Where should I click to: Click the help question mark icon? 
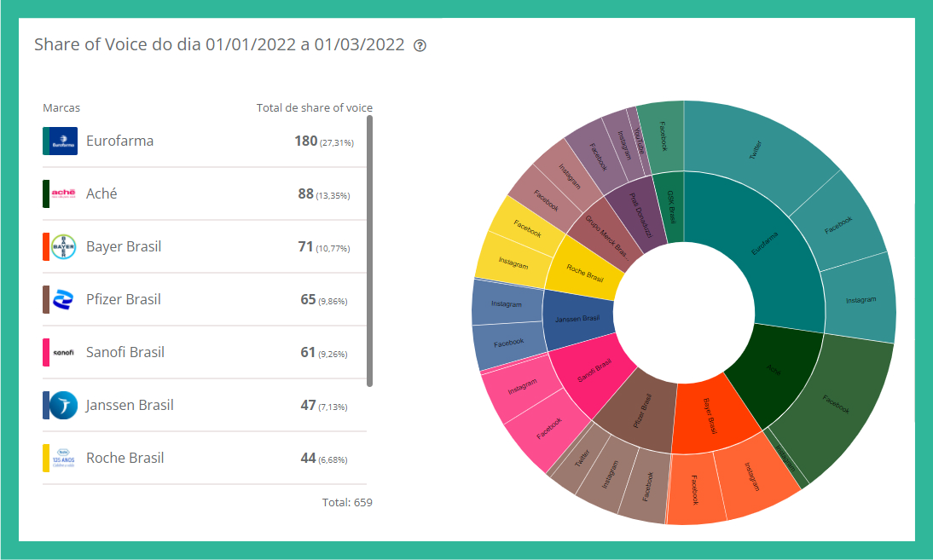420,46
